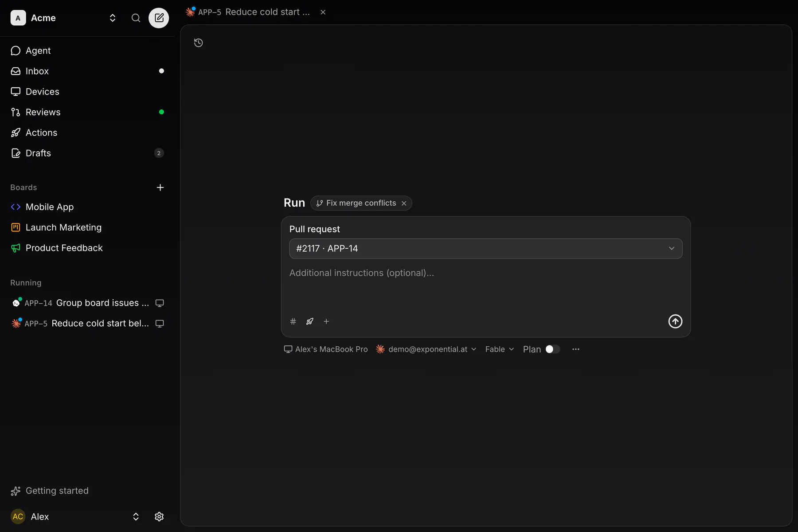The height and width of the screenshot is (532, 798).
Task: Open settings gear icon
Action: pos(159,516)
